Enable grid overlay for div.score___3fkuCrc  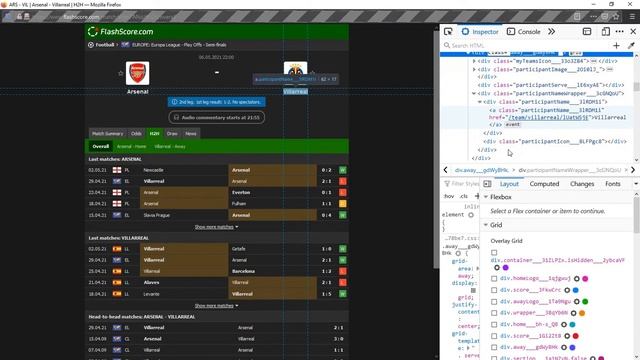pos(494,290)
